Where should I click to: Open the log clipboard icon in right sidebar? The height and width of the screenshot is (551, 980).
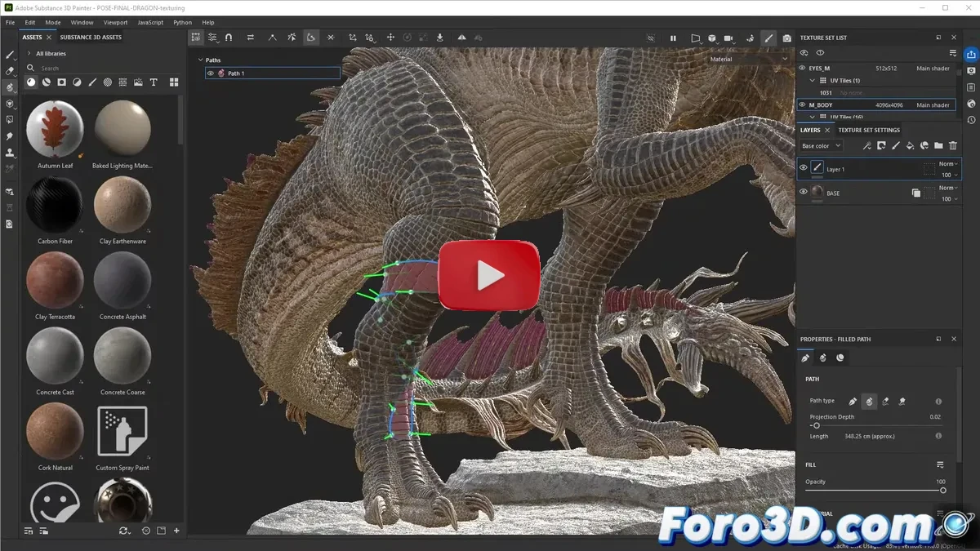[x=971, y=87]
